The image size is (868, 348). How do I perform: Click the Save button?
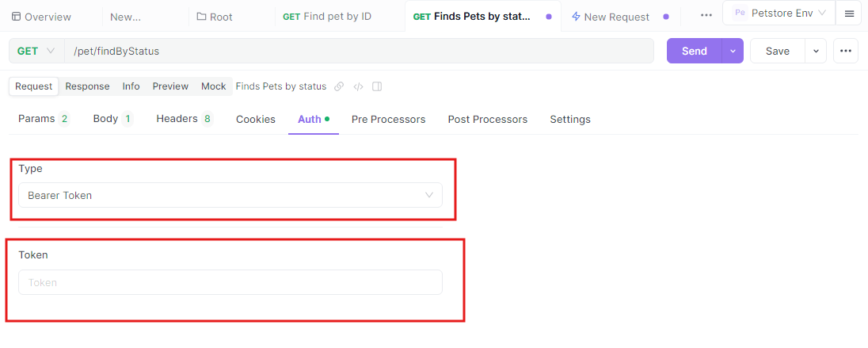tap(777, 51)
